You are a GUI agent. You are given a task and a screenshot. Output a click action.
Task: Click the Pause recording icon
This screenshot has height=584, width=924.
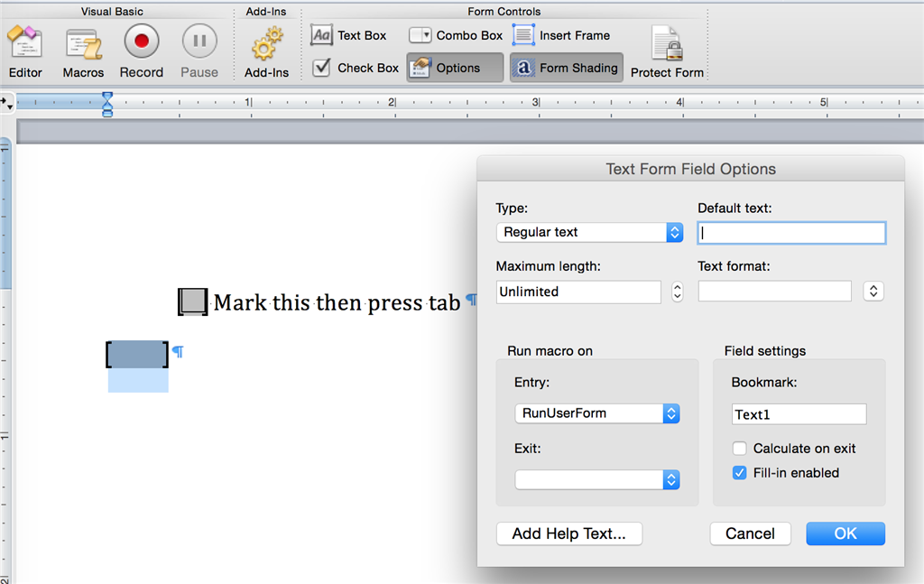click(x=199, y=41)
